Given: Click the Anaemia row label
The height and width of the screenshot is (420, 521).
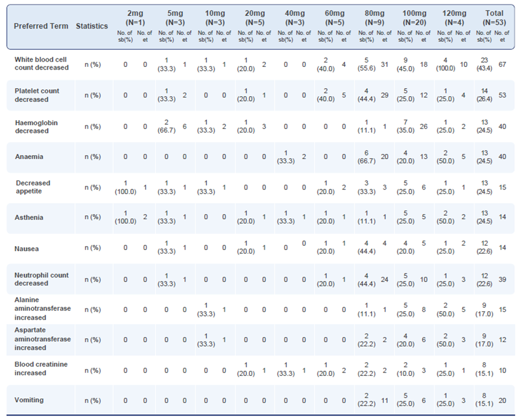Looking at the screenshot, I should (x=30, y=157).
